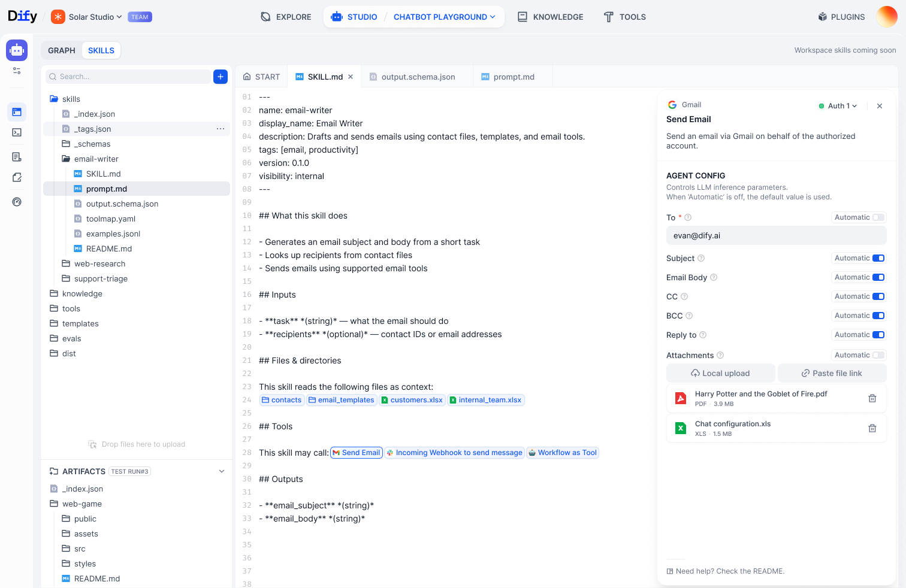Click the Local upload button
This screenshot has height=588, width=906.
pos(720,373)
